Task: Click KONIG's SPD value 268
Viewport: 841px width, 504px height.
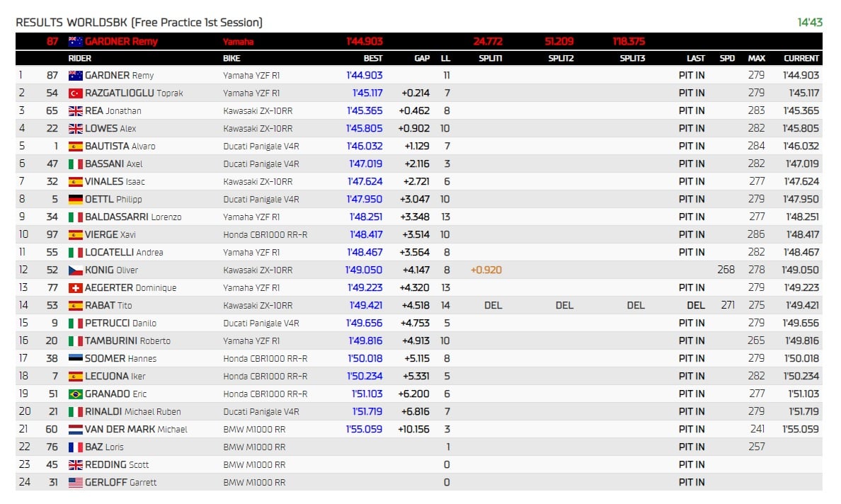Action: [726, 270]
